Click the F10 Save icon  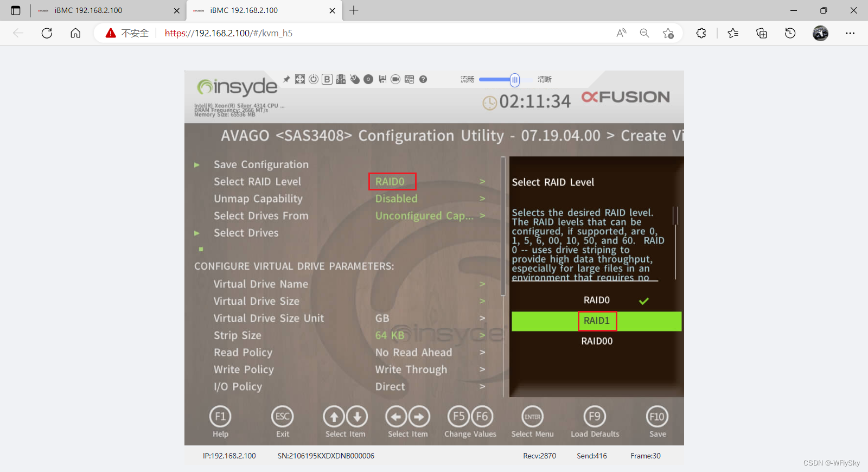point(658,417)
